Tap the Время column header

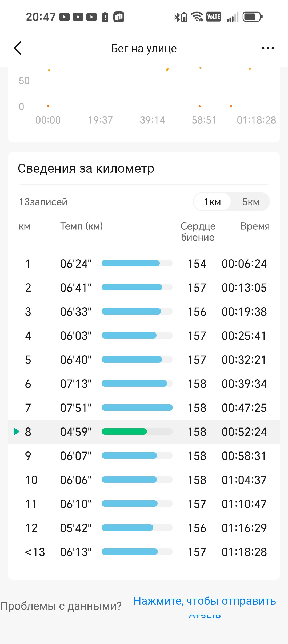[x=255, y=226]
